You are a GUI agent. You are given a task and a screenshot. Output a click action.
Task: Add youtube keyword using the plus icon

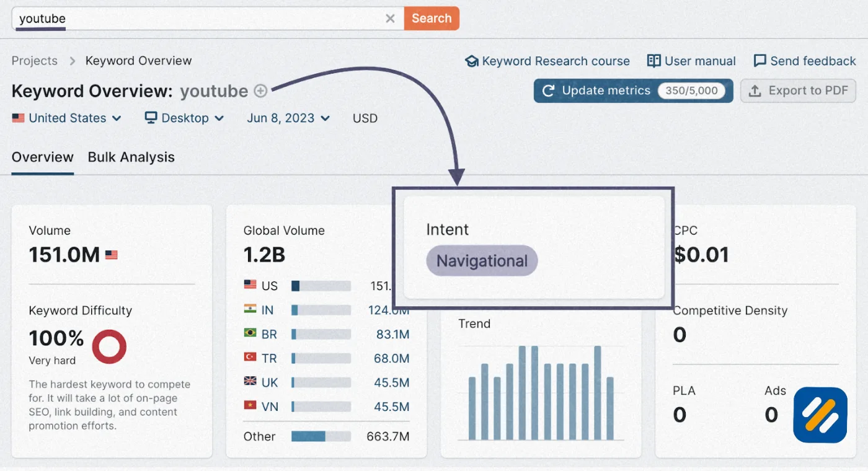point(261,91)
